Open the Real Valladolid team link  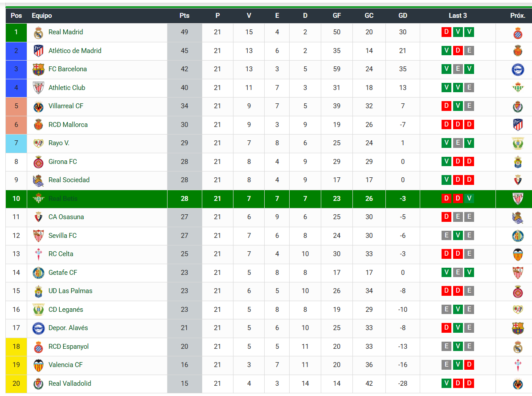pos(70,384)
